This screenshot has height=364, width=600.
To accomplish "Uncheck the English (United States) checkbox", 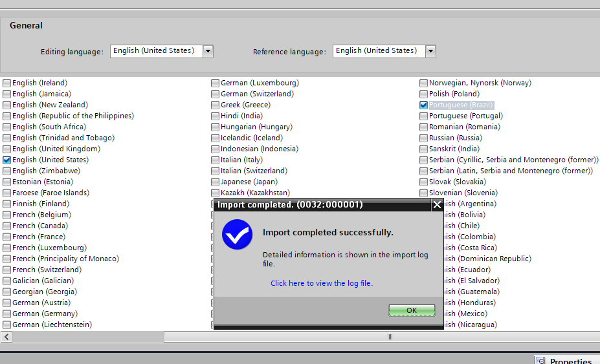I will tap(6, 160).
